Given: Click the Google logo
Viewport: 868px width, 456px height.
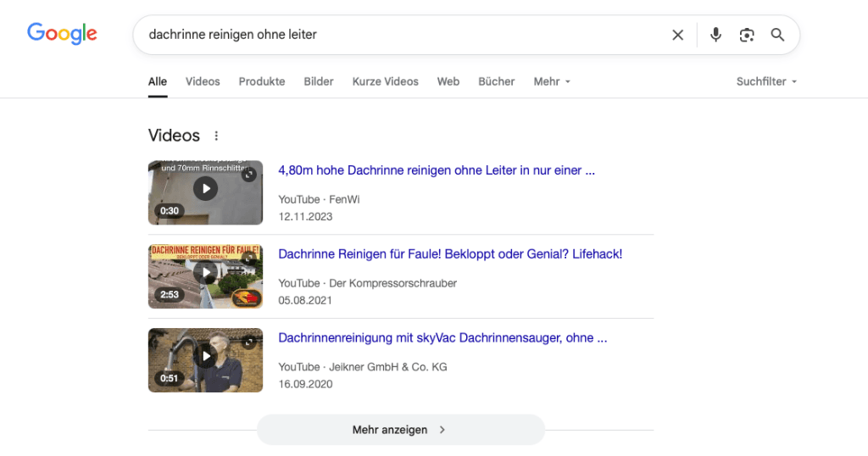Looking at the screenshot, I should tap(62, 34).
